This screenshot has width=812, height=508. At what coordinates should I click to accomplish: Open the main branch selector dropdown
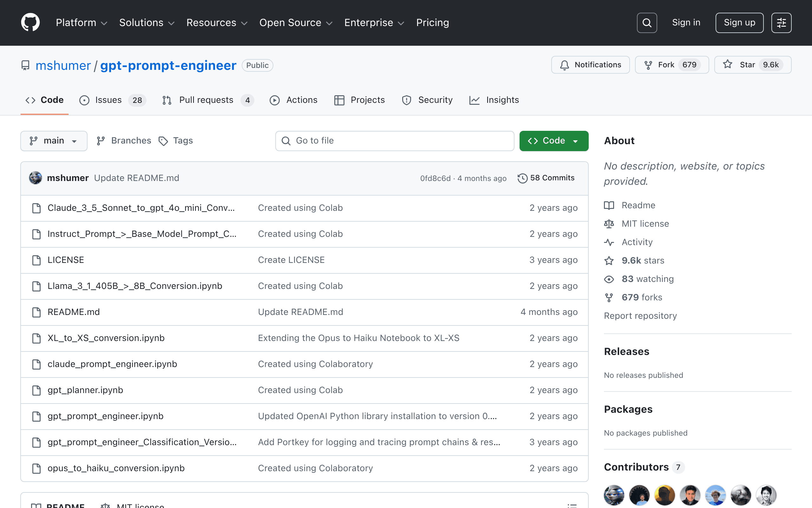click(x=54, y=141)
